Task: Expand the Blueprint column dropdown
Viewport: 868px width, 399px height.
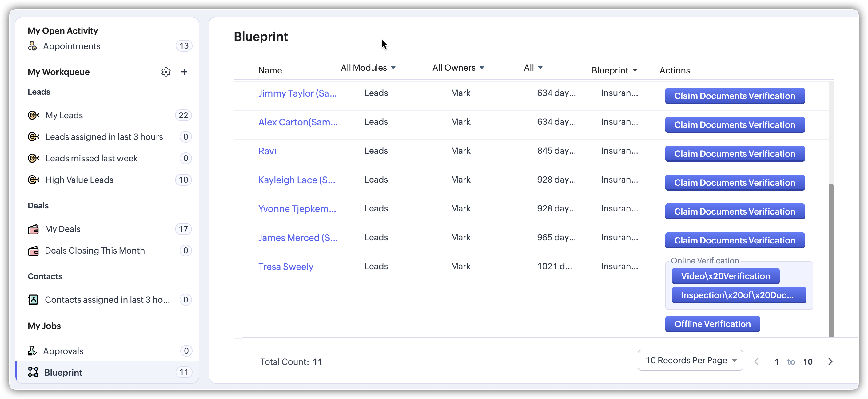Action: [614, 70]
